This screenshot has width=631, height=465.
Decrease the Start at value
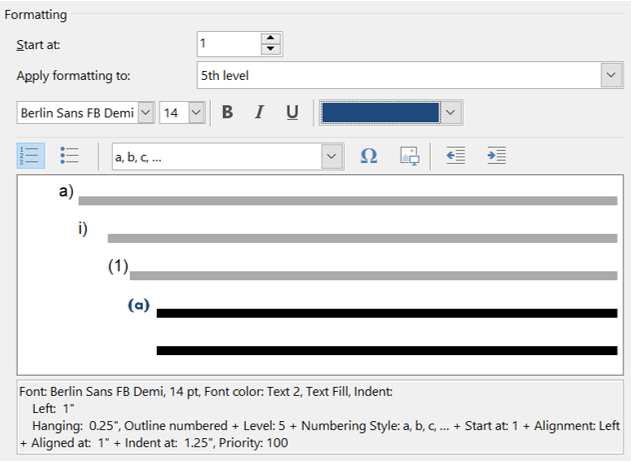[x=269, y=50]
